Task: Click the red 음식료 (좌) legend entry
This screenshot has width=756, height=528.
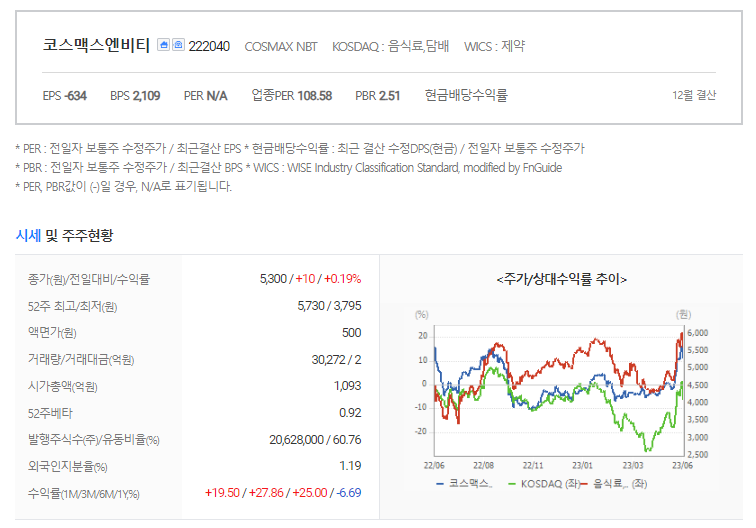Action: click(614, 484)
